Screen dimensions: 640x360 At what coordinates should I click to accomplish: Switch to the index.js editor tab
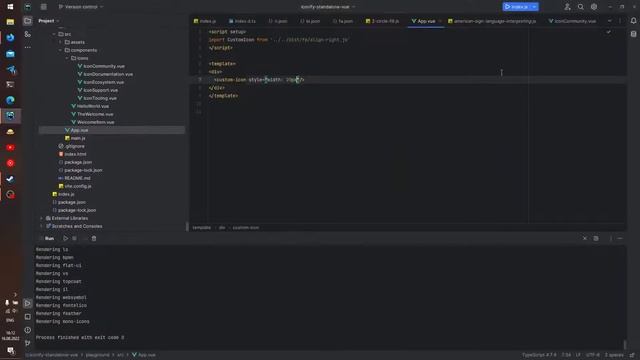(205, 21)
